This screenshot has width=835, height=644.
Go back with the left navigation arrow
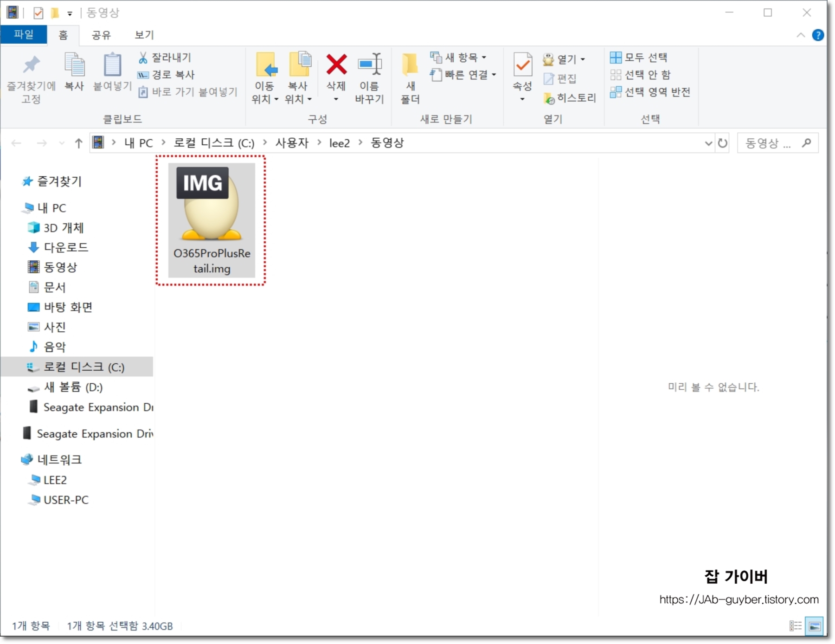coord(16,143)
